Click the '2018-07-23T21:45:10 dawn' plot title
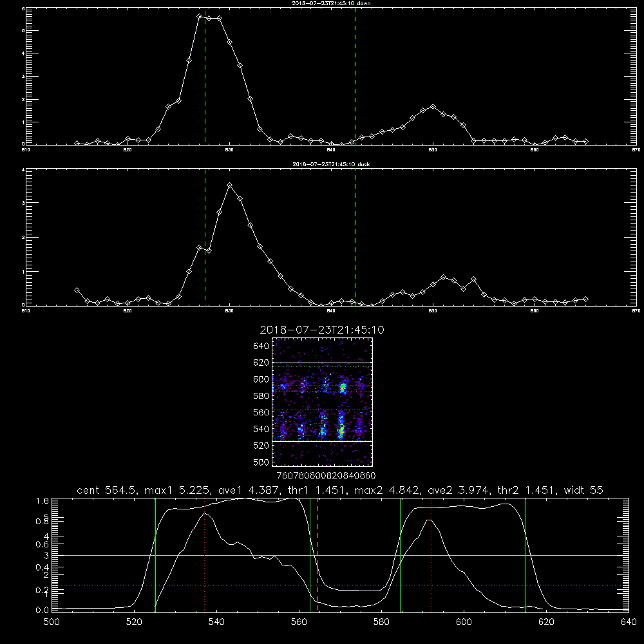This screenshot has width=644, height=644. coord(331,3)
